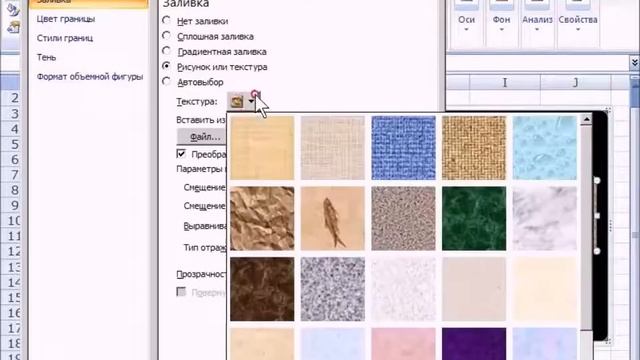Toggle the checked 'Преобра...' checkbox
The width and height of the screenshot is (640, 360).
pyautogui.click(x=181, y=154)
